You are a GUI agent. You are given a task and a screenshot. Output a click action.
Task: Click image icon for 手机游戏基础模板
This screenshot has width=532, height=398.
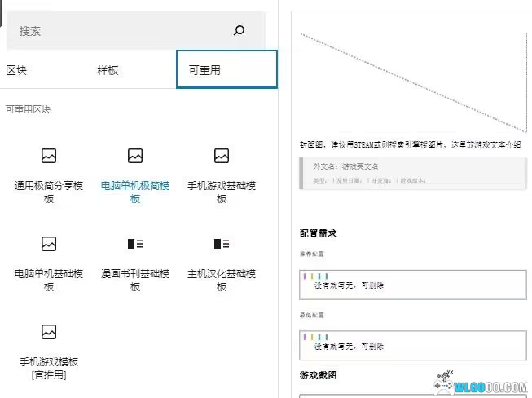pyautogui.click(x=222, y=156)
